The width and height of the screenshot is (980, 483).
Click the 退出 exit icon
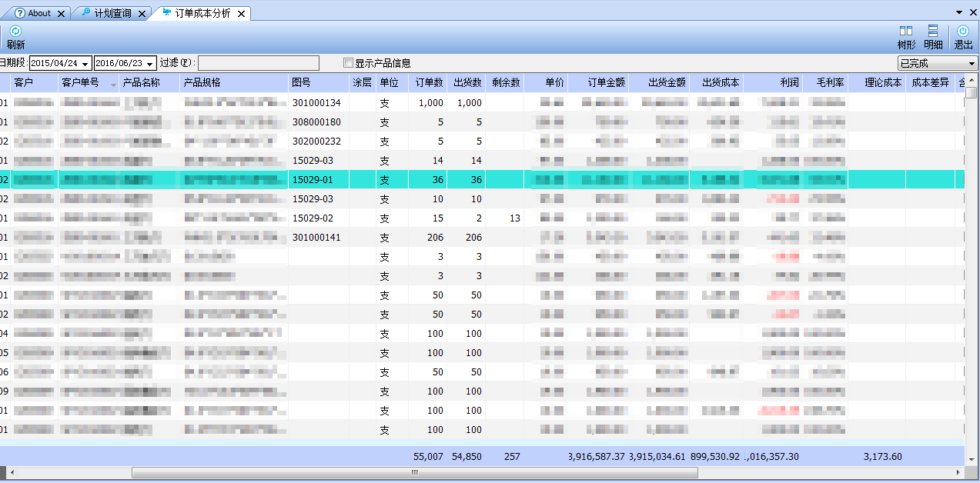pyautogui.click(x=963, y=32)
